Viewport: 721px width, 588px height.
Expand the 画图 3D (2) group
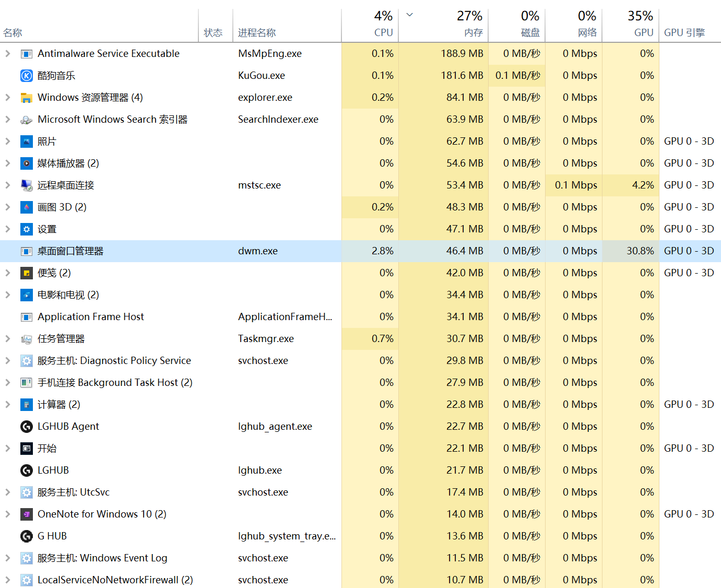point(7,207)
